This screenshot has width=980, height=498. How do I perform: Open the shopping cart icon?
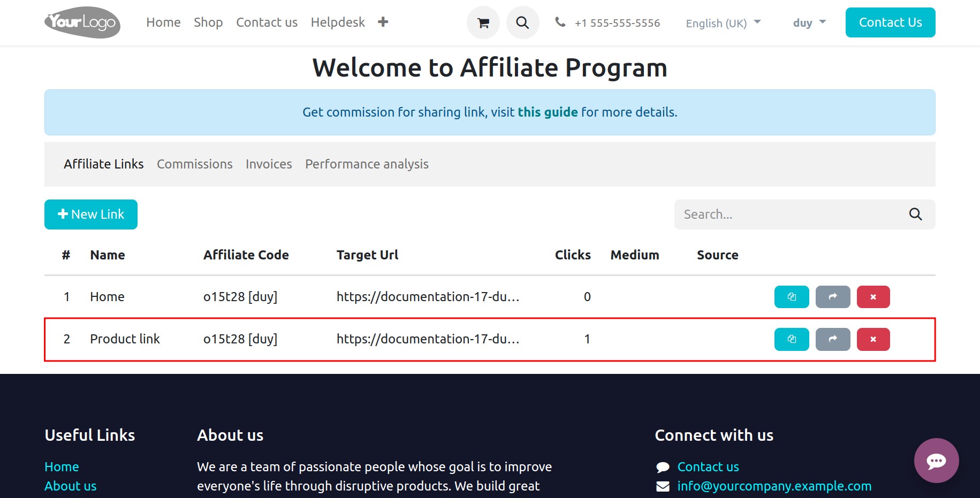483,22
